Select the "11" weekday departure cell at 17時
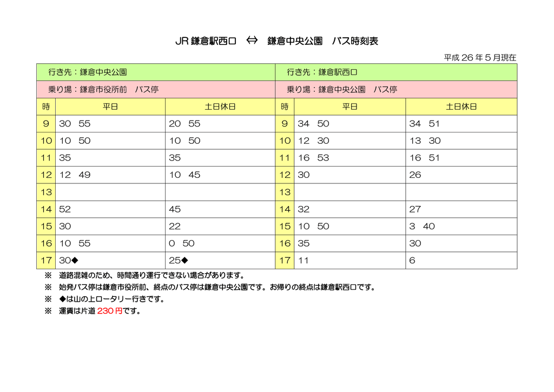The image size is (554, 392). (350, 260)
